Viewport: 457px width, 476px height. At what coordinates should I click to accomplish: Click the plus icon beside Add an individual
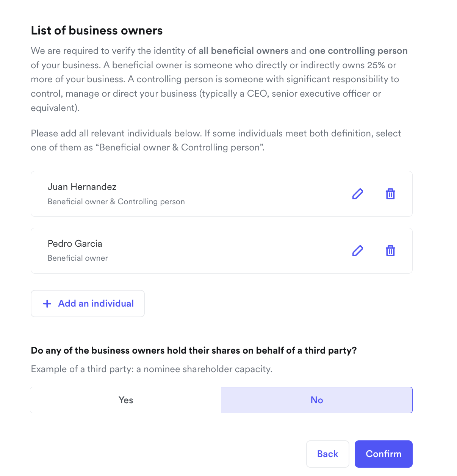tap(47, 304)
